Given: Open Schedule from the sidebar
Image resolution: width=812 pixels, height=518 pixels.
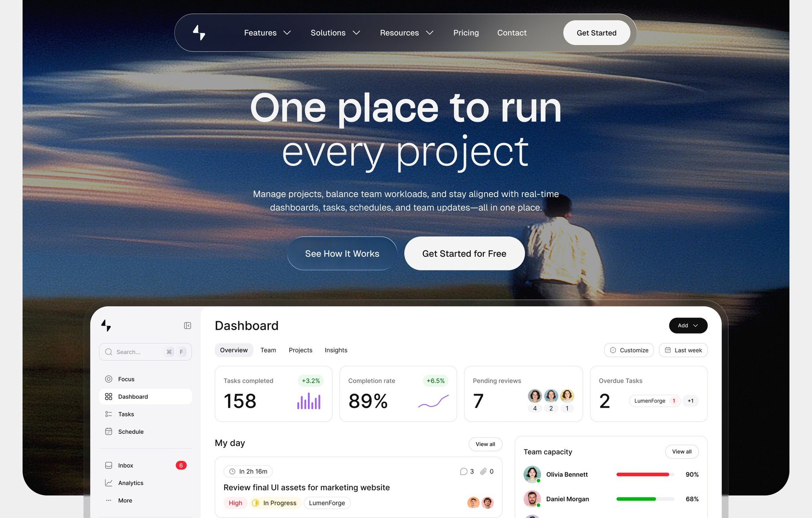Looking at the screenshot, I should click(x=131, y=431).
